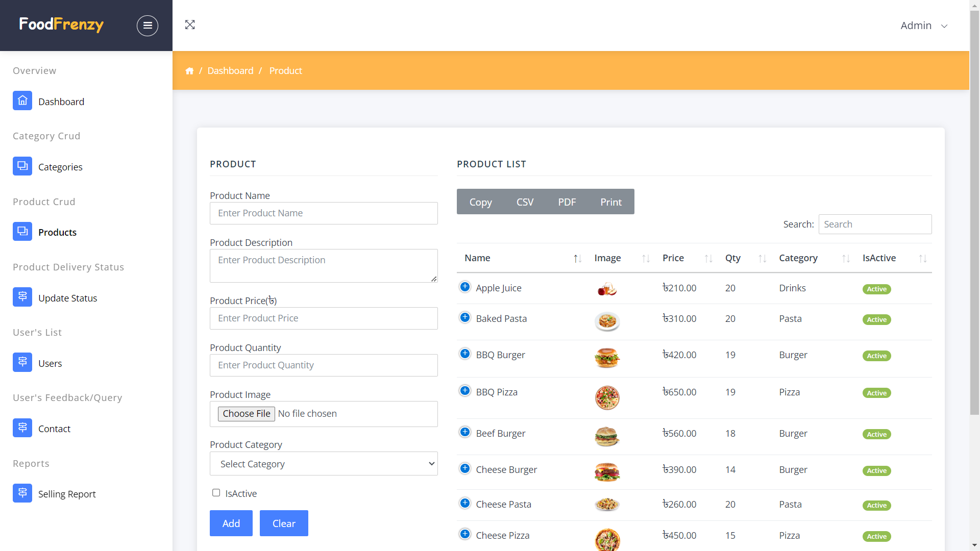This screenshot has height=551, width=980.
Task: Click the Selling Report sidebar icon
Action: coord(22,493)
